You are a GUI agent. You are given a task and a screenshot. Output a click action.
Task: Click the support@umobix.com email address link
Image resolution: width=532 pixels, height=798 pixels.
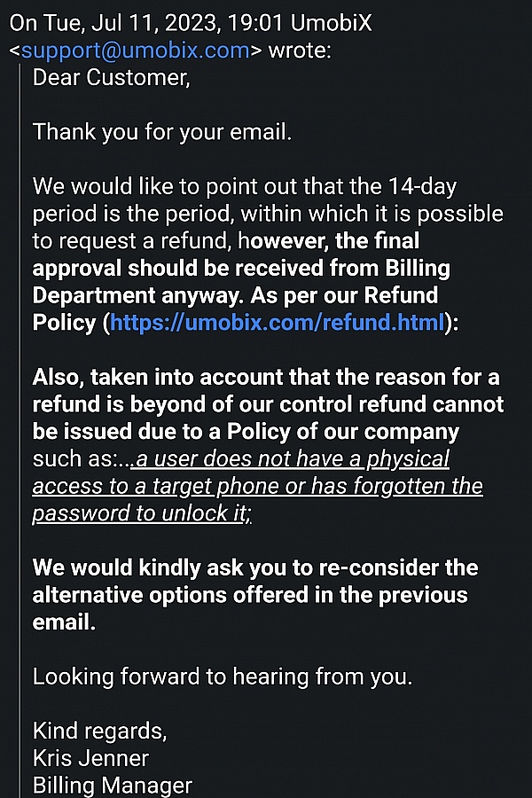click(x=135, y=51)
